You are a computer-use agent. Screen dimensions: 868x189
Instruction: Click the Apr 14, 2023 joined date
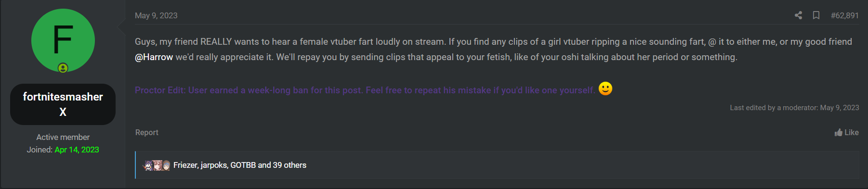click(x=77, y=150)
